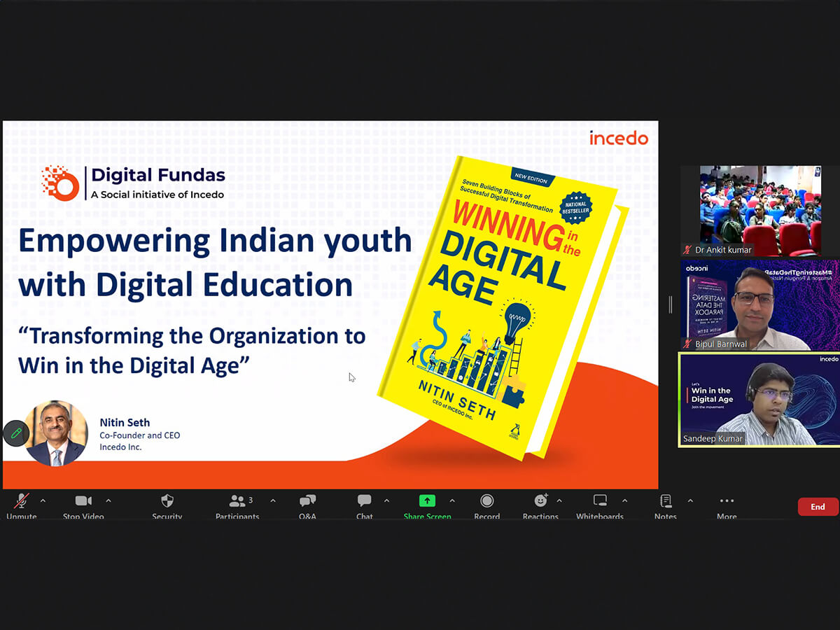Open the More options menu
This screenshot has width=840, height=630.
[x=727, y=501]
